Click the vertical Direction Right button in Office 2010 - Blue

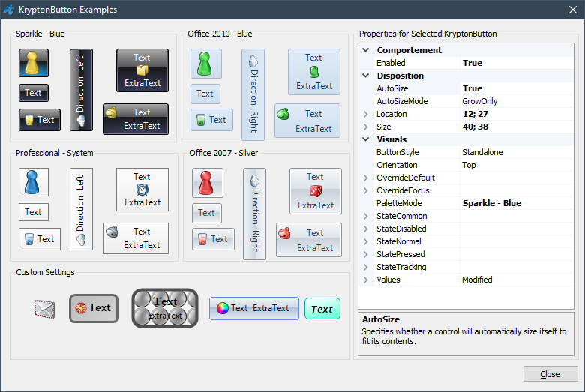tap(253, 94)
